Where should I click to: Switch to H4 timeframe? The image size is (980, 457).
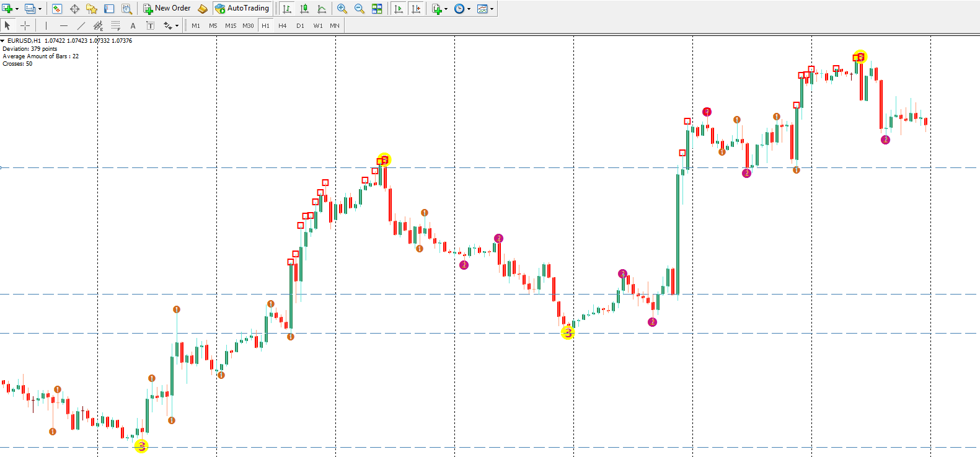pos(283,25)
